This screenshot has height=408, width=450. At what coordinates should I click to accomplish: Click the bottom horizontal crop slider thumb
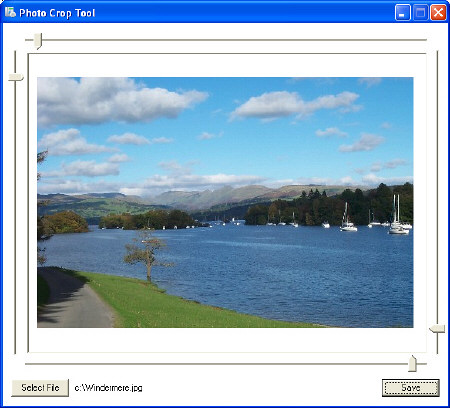click(x=413, y=363)
